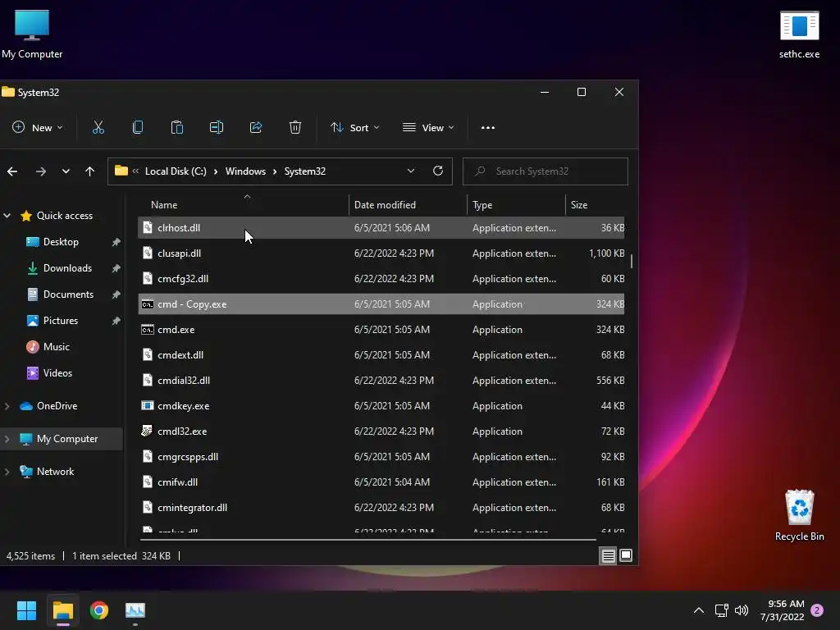Click File Explorer taskbar icon
The width and height of the screenshot is (840, 630).
(62, 610)
